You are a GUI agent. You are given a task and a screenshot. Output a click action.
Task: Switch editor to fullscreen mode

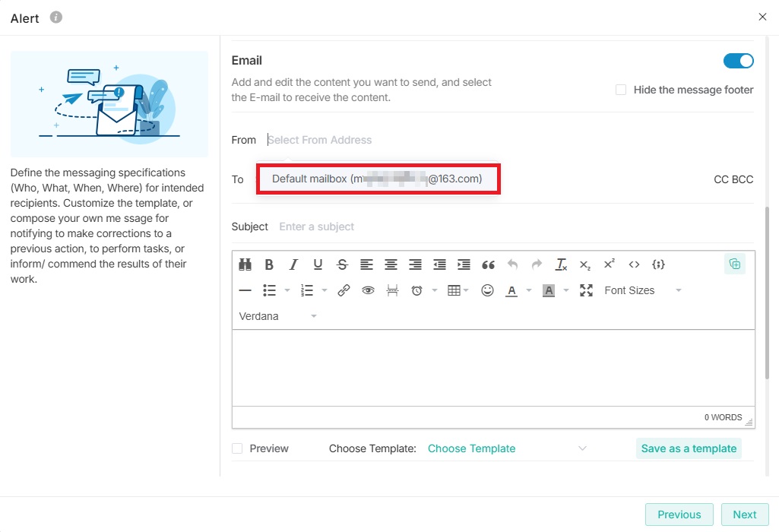(x=586, y=290)
